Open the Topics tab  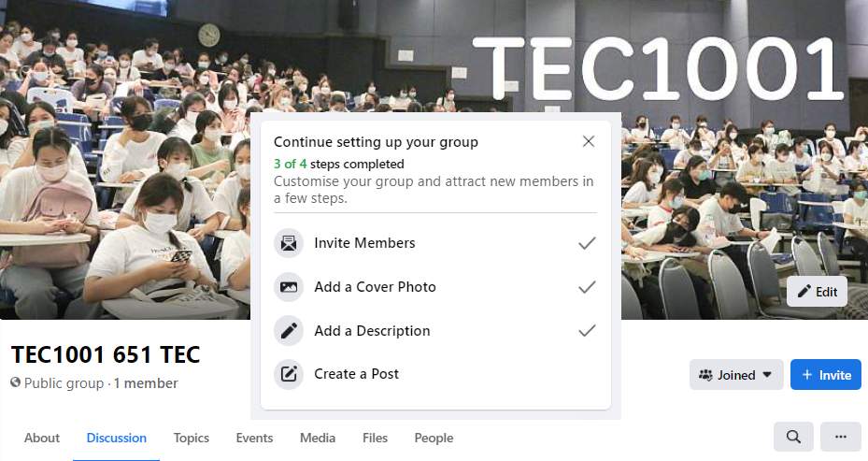pos(192,438)
